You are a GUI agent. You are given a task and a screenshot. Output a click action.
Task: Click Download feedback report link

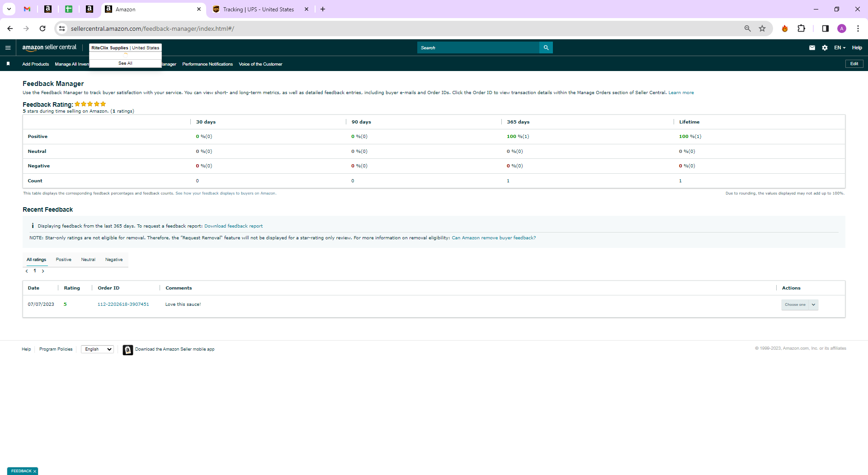pyautogui.click(x=233, y=226)
